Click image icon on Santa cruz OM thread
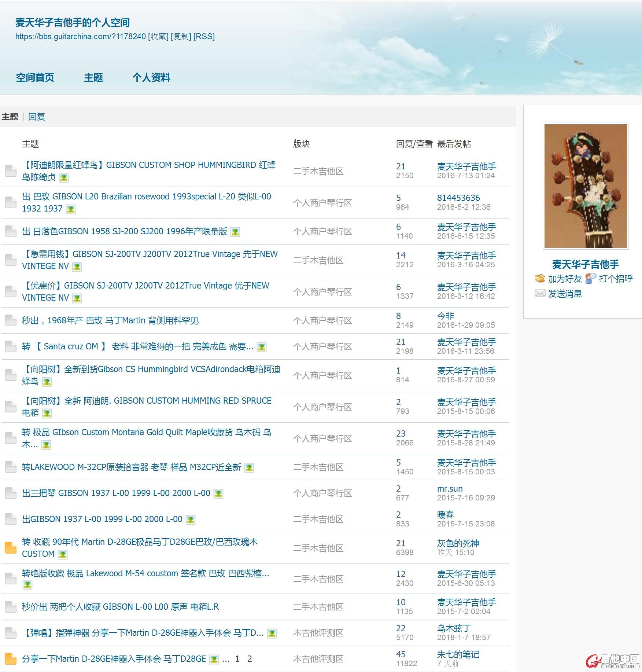The width and height of the screenshot is (642, 672). 262,347
